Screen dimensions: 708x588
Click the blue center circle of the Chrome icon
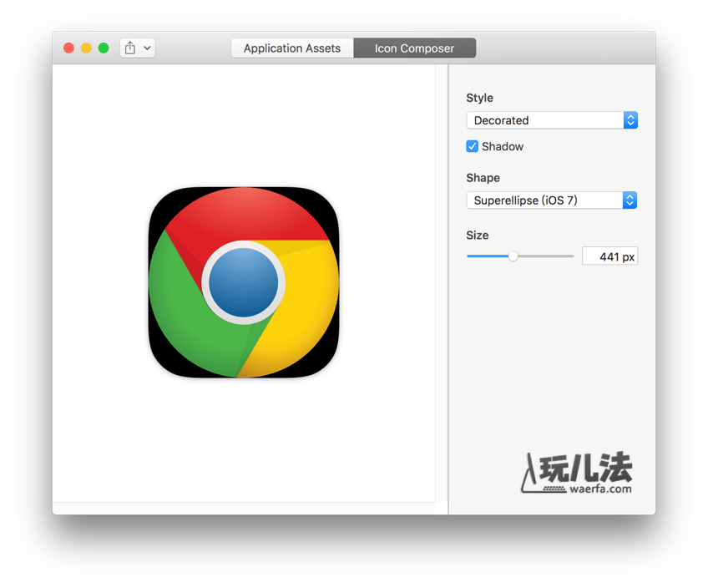click(243, 282)
